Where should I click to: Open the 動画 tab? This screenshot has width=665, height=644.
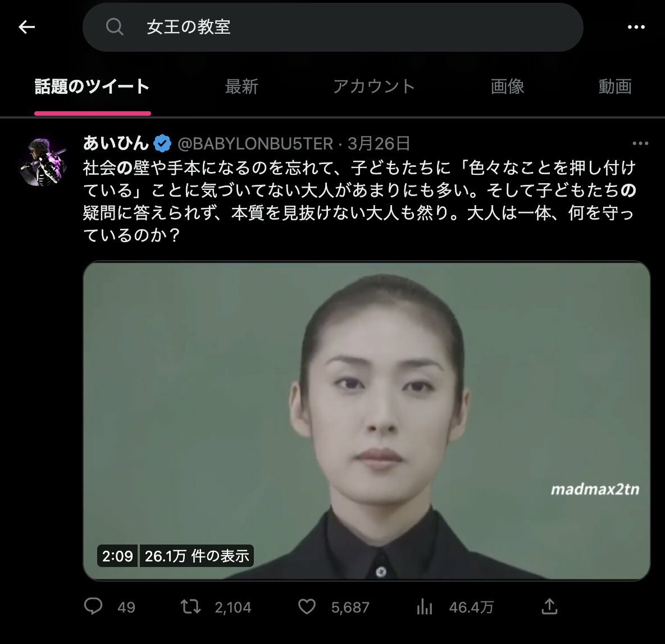tap(615, 87)
